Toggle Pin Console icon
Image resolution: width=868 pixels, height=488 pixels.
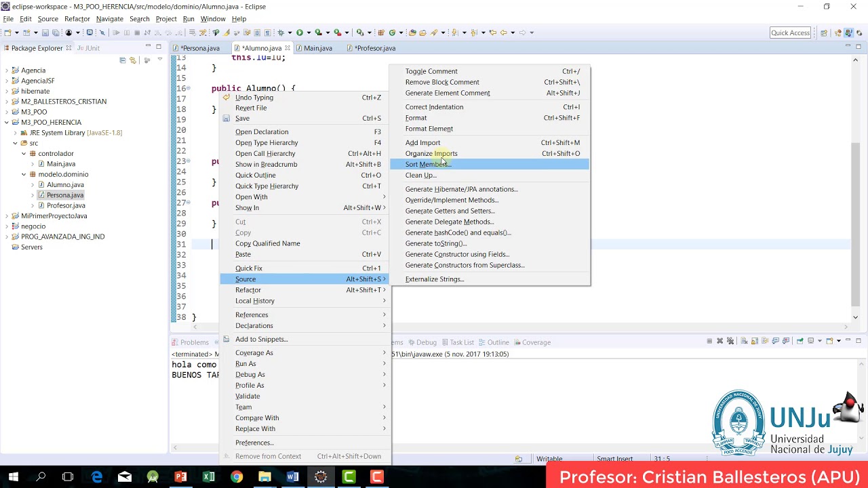tap(800, 341)
